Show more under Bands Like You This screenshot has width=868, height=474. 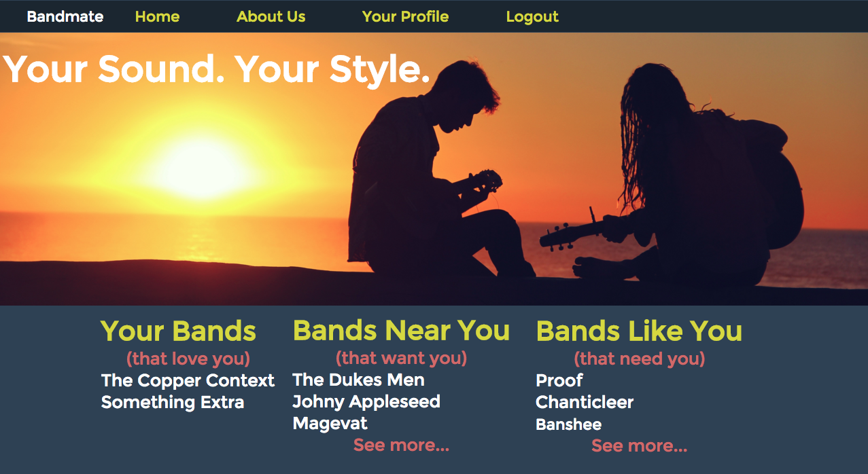tap(639, 445)
